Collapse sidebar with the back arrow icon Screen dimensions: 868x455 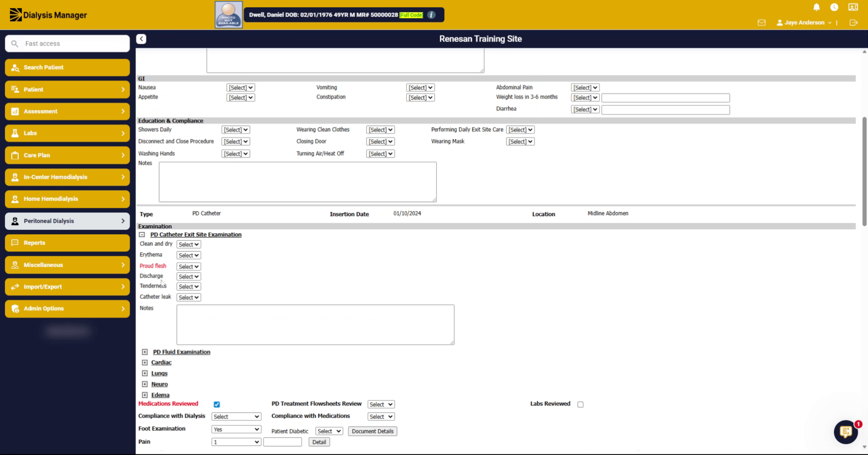(141, 39)
